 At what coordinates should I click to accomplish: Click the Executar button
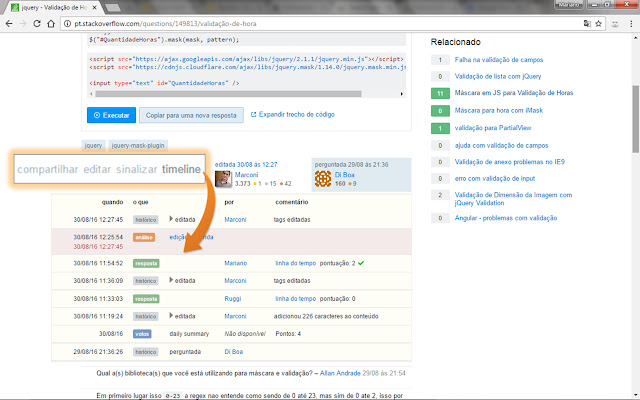[111, 115]
